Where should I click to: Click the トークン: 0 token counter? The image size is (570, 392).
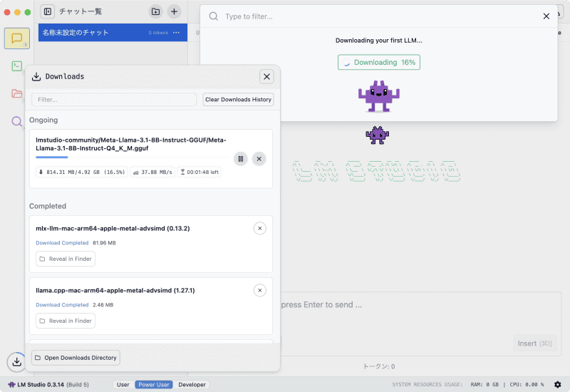pos(379,366)
